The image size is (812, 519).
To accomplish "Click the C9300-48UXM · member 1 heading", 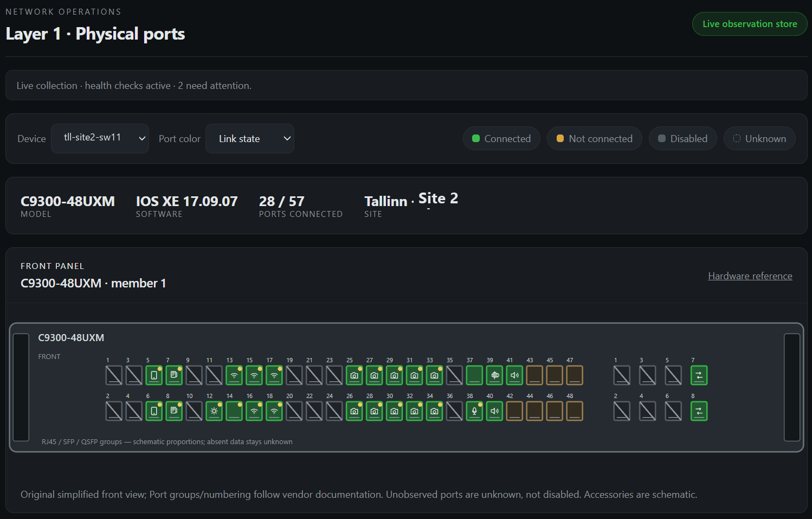I will coord(93,283).
